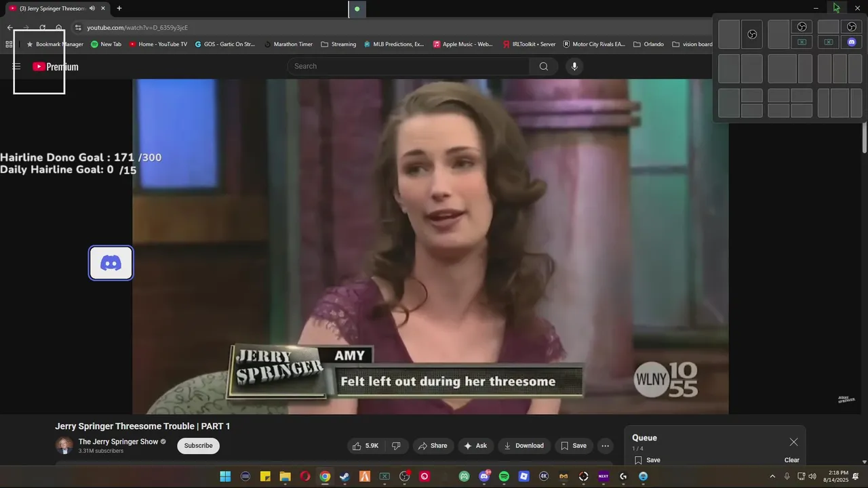The height and width of the screenshot is (488, 868).
Task: Pick the Discord zone in snap layouts
Action: pyautogui.click(x=852, y=42)
